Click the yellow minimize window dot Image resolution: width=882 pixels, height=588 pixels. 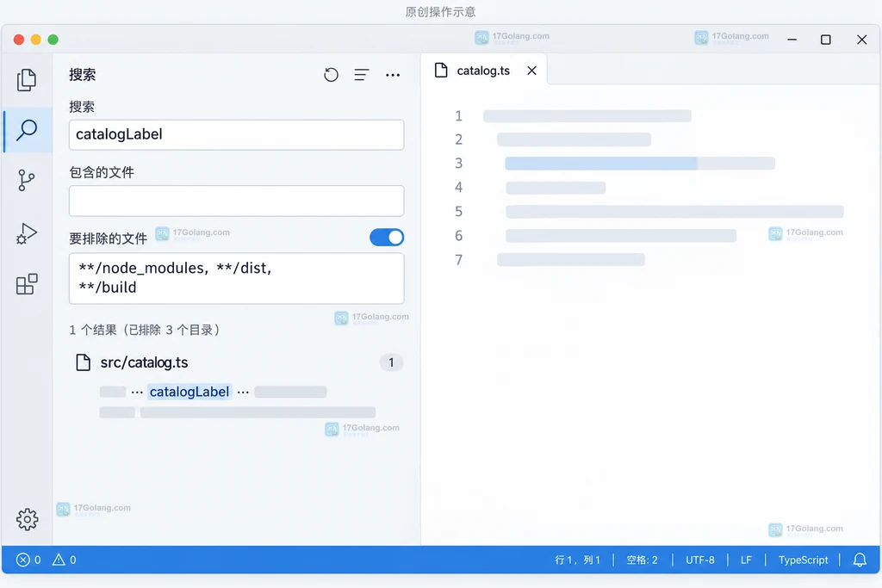(x=35, y=40)
